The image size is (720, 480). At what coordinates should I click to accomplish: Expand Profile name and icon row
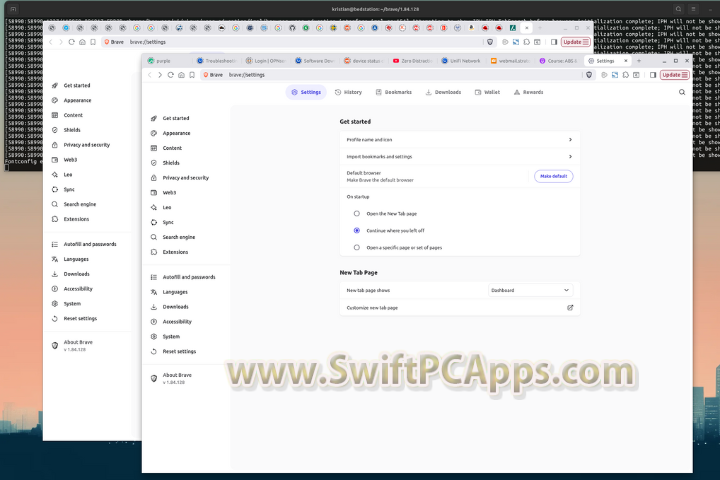[459, 140]
